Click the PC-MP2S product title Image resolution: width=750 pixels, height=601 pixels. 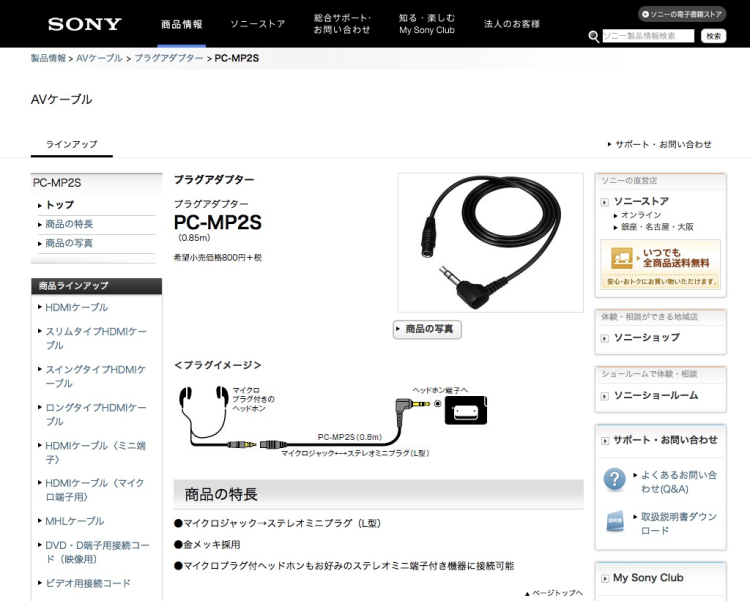pyautogui.click(x=218, y=223)
